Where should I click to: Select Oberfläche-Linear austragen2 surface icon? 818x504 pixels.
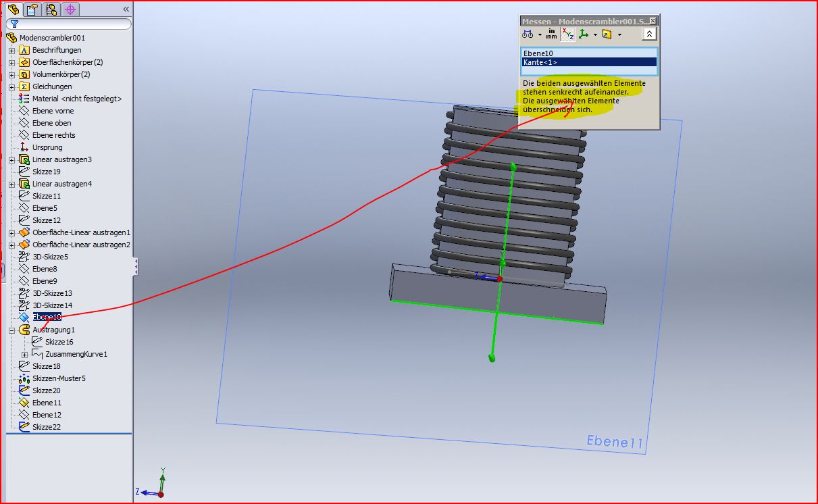click(24, 245)
